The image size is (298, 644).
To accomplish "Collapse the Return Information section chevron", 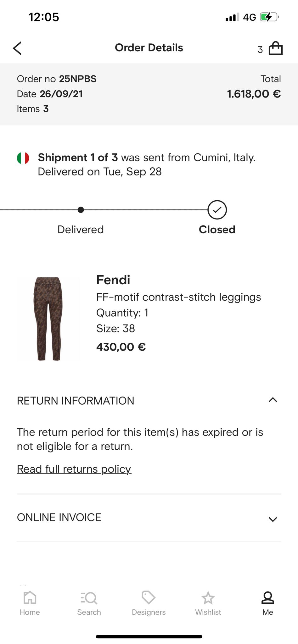I will (273, 400).
